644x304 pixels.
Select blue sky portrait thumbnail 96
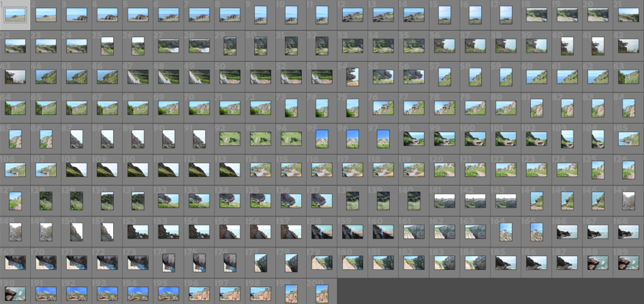click(x=352, y=138)
